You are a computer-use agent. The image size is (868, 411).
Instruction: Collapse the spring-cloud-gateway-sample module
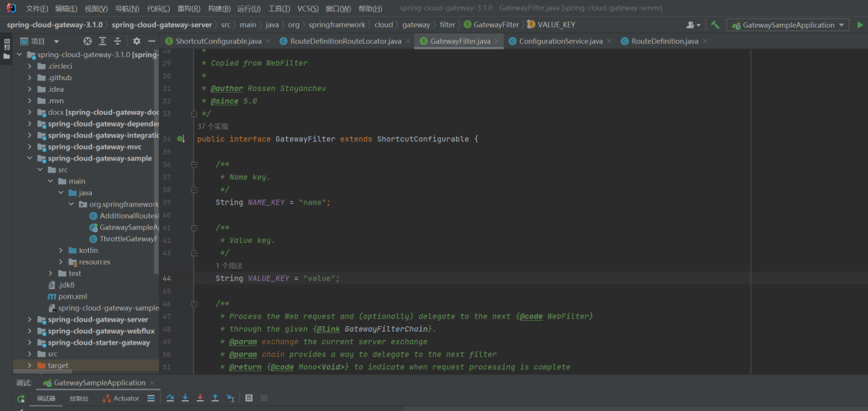(30, 159)
